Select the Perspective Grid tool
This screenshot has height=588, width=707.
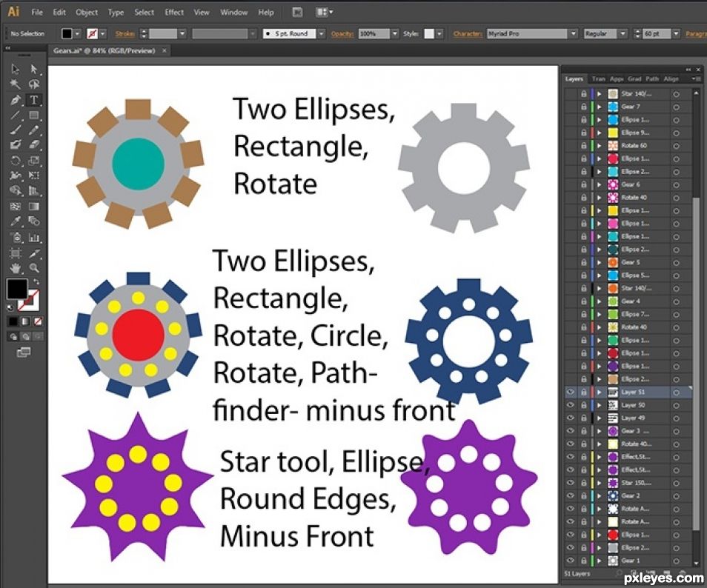pos(34,191)
